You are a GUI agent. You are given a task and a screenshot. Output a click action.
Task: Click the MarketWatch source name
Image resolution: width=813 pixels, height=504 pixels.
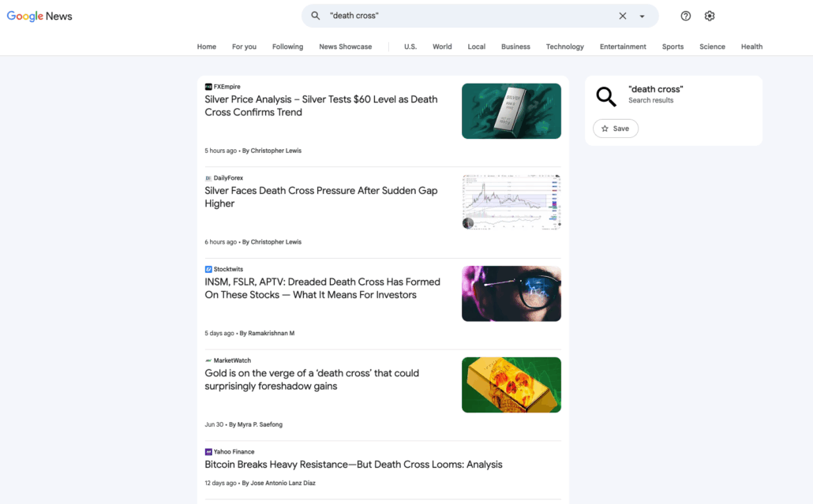point(232,360)
